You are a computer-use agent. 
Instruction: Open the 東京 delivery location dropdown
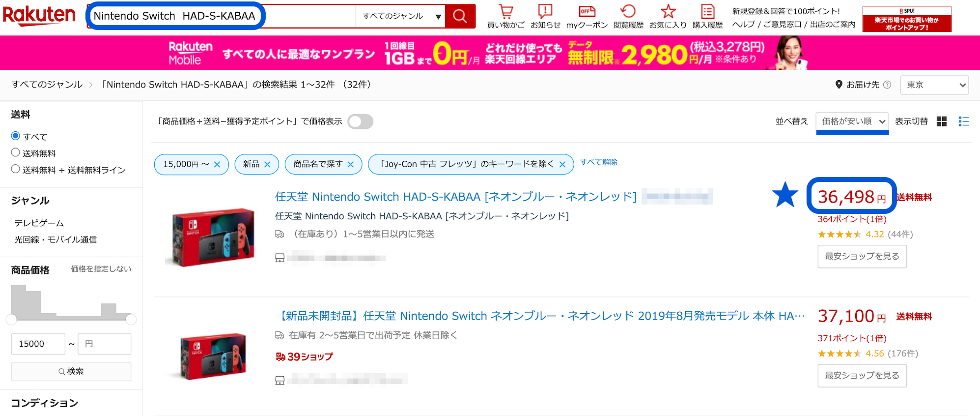coord(934,85)
